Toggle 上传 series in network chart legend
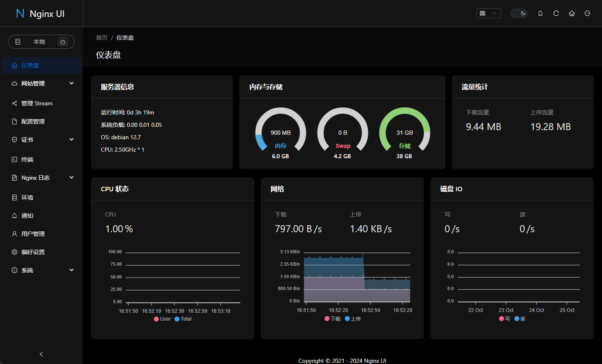Screen dimensions: 602x364 coord(353,319)
